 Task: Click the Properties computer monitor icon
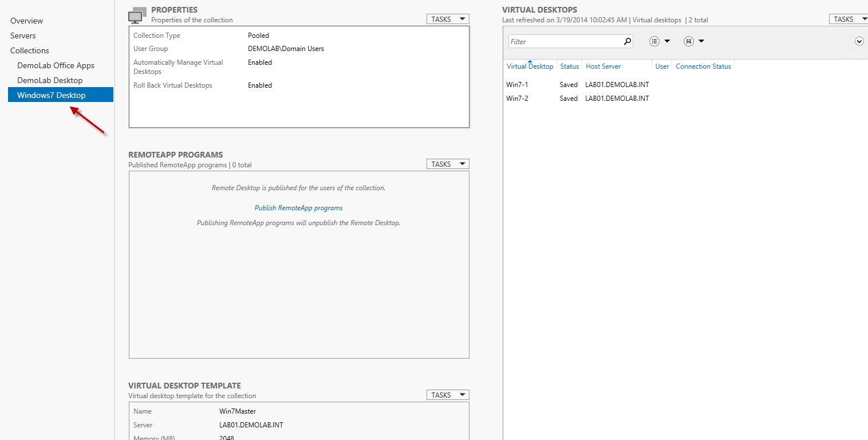pyautogui.click(x=137, y=17)
